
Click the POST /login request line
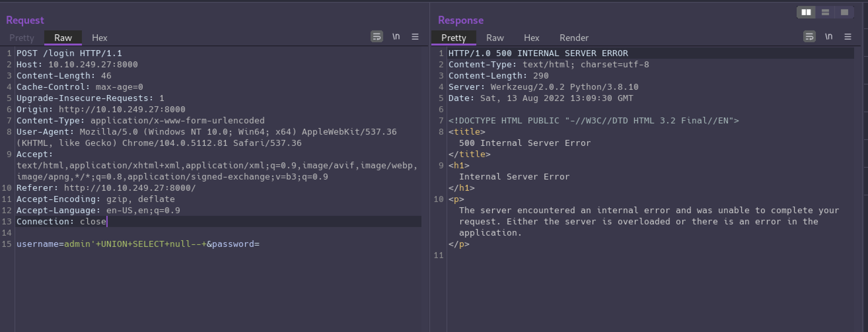click(x=69, y=53)
